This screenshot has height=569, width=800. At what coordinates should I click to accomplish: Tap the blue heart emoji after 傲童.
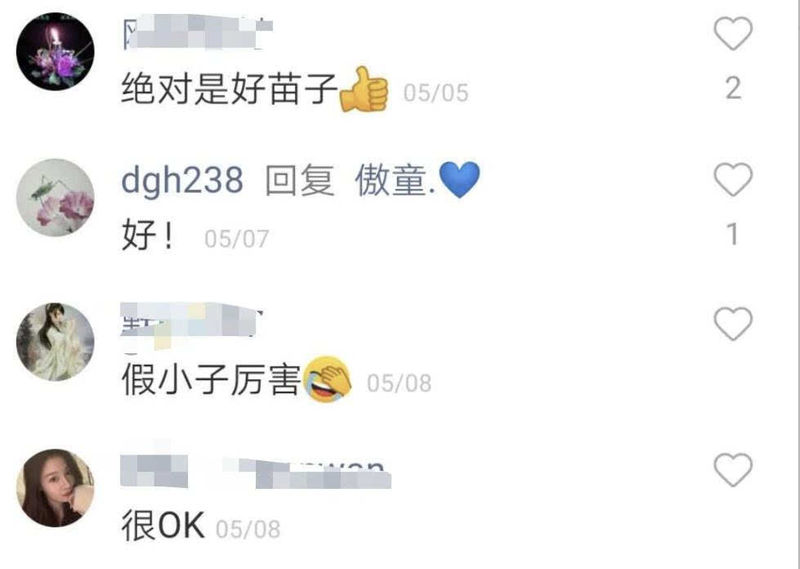coord(459,179)
